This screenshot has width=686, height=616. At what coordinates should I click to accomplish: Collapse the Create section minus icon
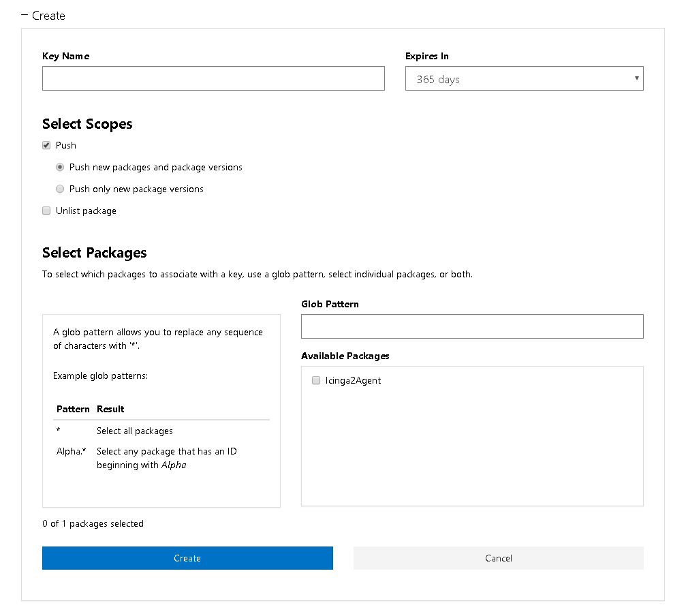25,15
